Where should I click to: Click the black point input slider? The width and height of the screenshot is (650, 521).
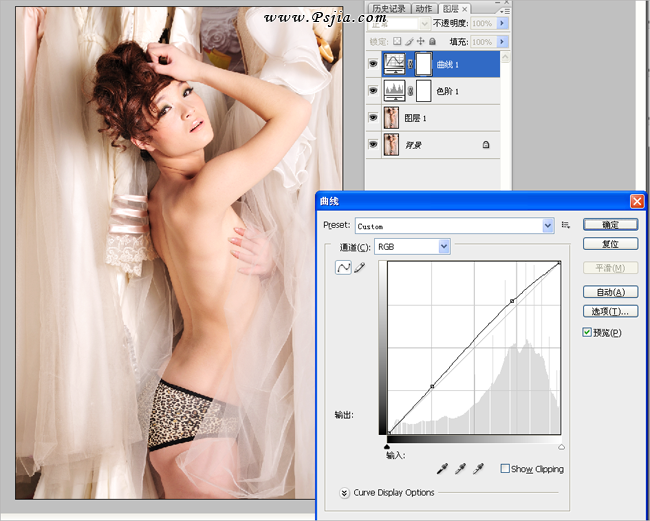point(387,447)
